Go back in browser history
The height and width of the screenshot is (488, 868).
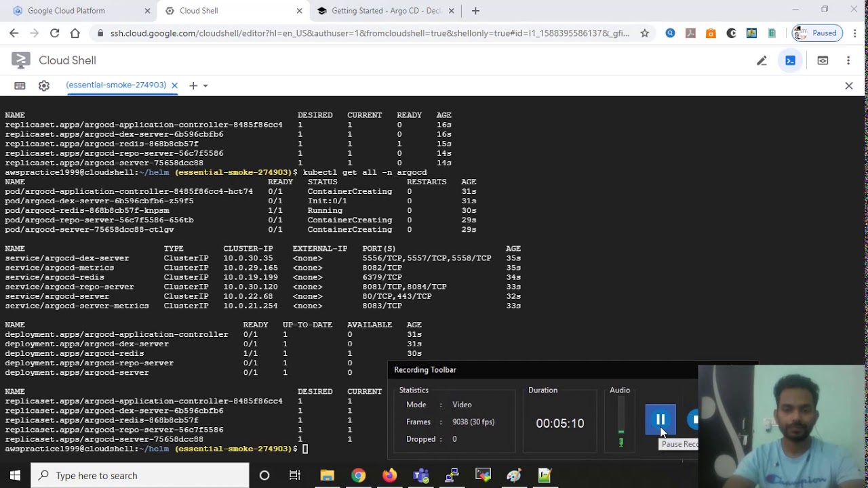[x=14, y=33]
